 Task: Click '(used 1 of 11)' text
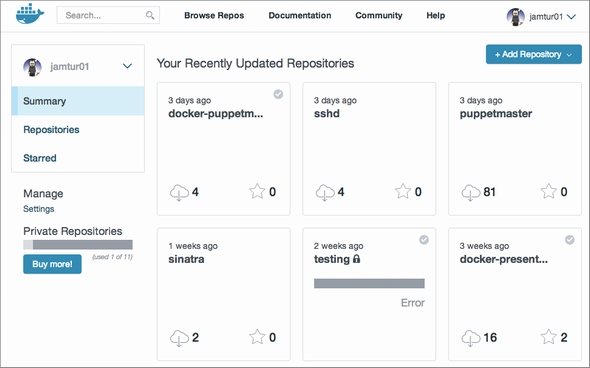point(112,257)
